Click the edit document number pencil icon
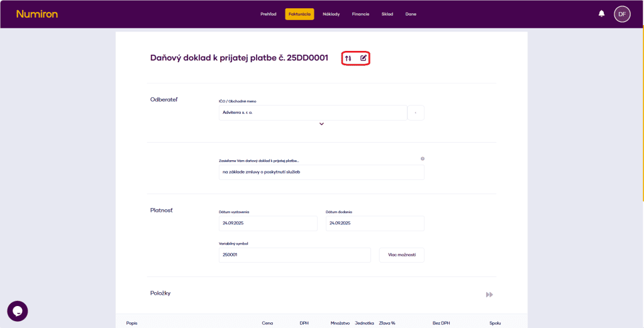This screenshot has width=644, height=328. 364,58
